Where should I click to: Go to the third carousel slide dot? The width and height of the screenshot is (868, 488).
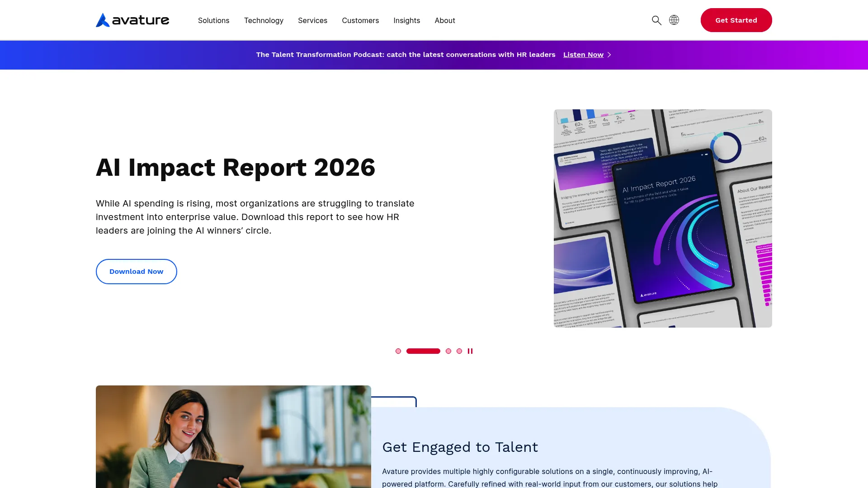[x=448, y=351]
